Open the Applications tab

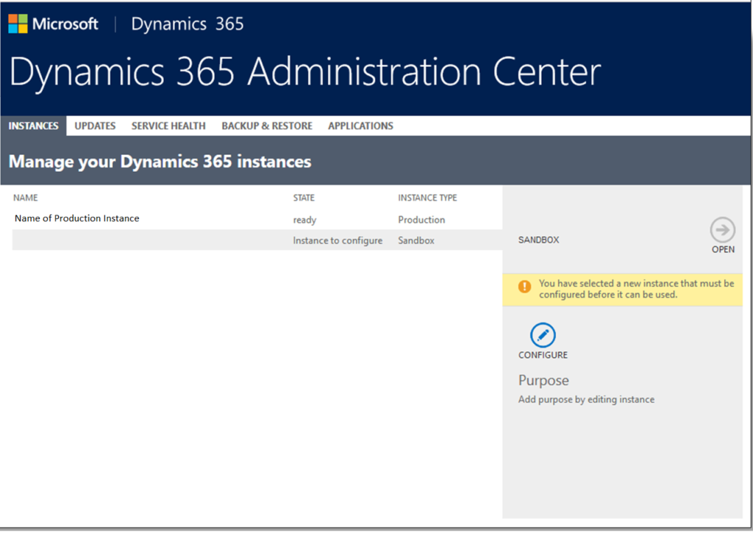pos(360,126)
